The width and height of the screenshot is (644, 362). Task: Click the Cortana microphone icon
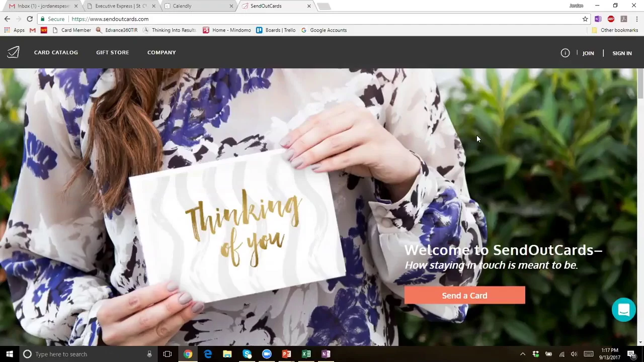click(x=149, y=354)
